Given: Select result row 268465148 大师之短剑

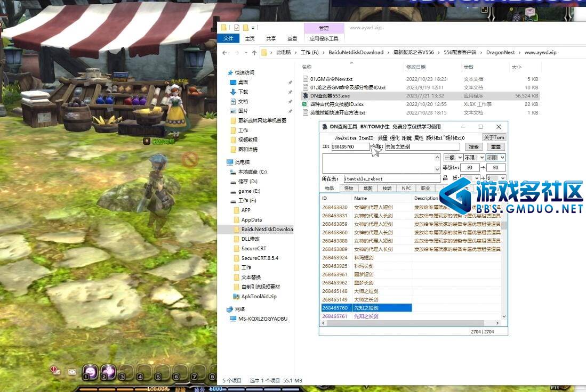Looking at the screenshot, I should [x=411, y=291].
